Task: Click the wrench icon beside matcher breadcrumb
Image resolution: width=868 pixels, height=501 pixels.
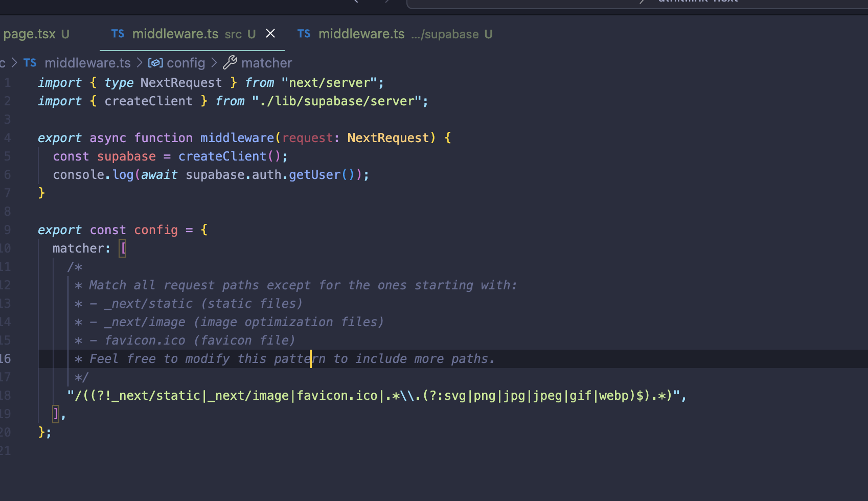Action: pyautogui.click(x=230, y=63)
